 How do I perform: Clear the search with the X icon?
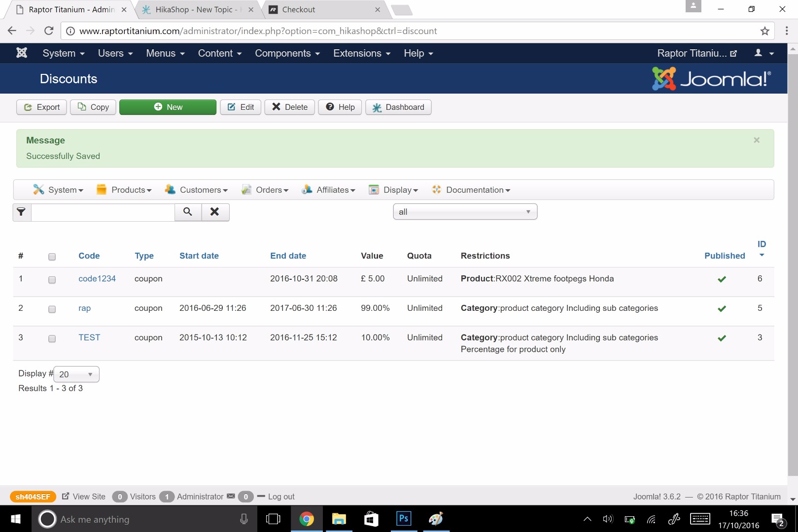[x=215, y=212]
